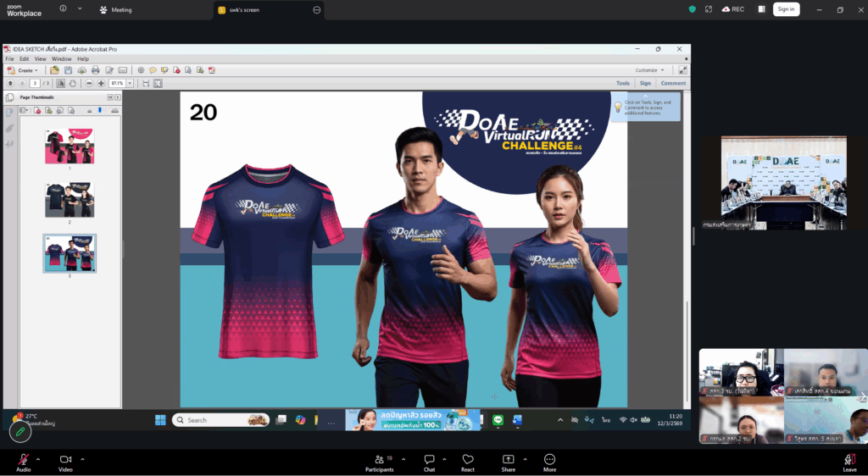
Task: Click the envelope email icon in toolbar
Action: tap(123, 70)
